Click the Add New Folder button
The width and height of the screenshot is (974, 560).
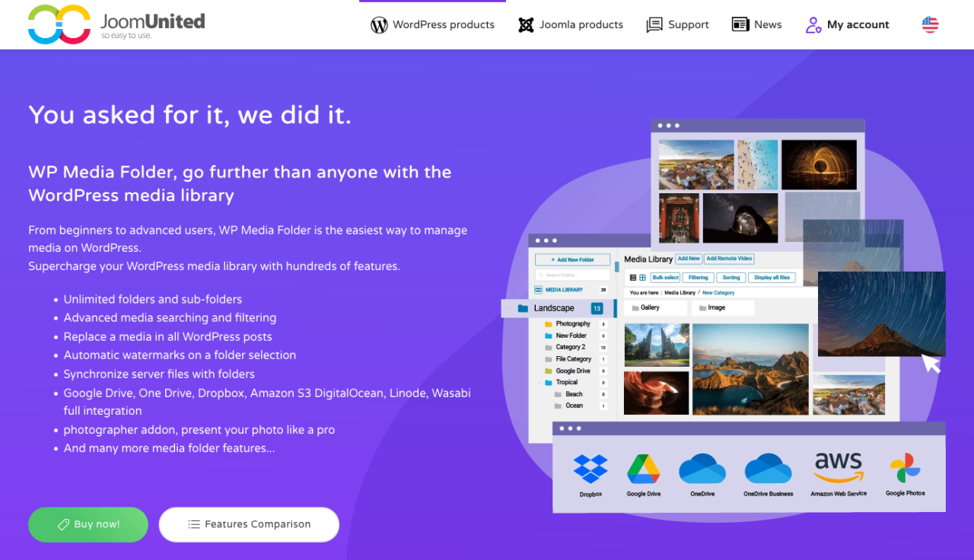572,259
